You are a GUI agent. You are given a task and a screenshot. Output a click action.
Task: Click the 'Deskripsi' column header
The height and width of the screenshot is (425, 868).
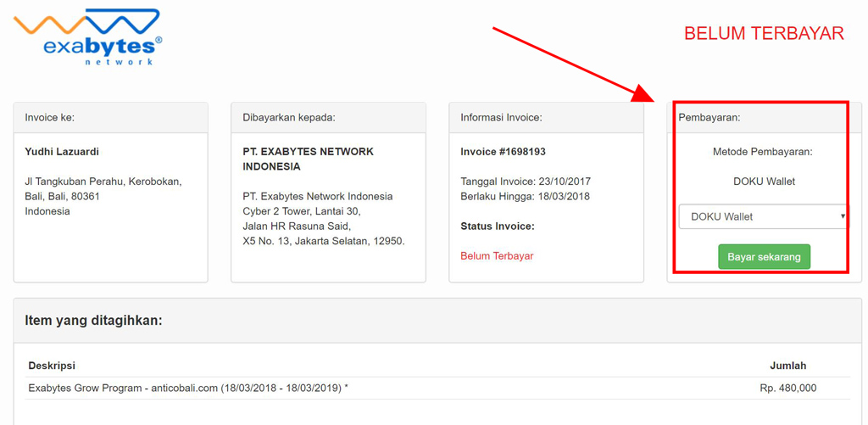(x=52, y=366)
